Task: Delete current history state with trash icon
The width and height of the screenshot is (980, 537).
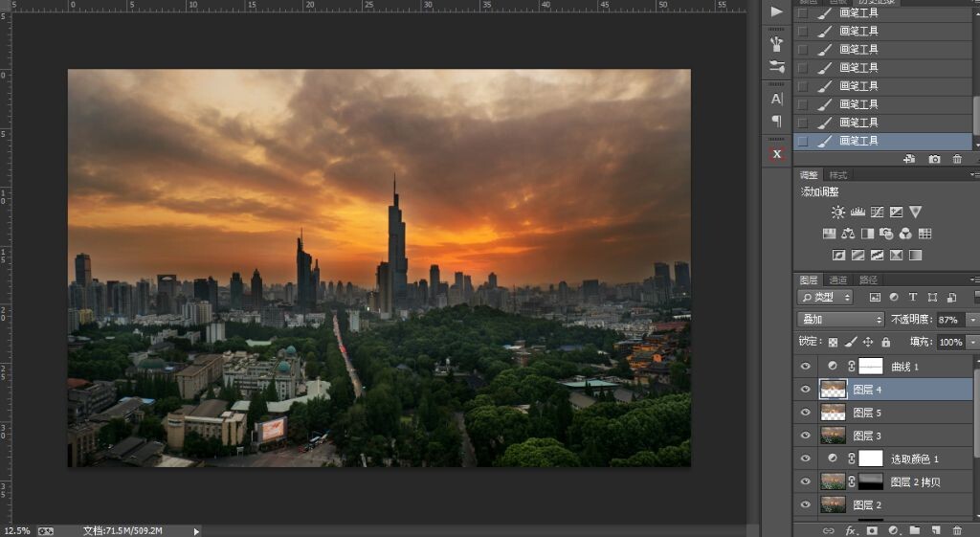Action: click(x=957, y=160)
